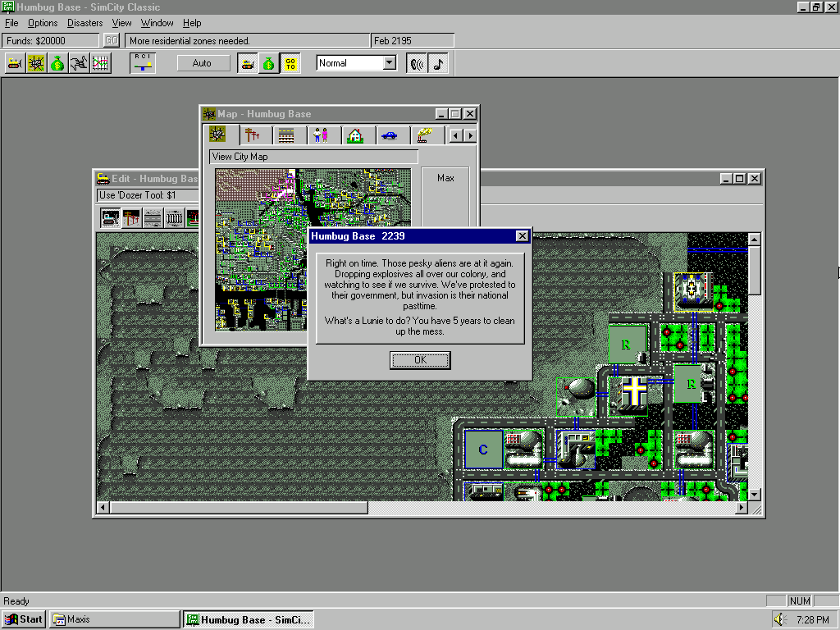Click OK on the alien invasion message
This screenshot has height=630, width=840.
pos(420,359)
